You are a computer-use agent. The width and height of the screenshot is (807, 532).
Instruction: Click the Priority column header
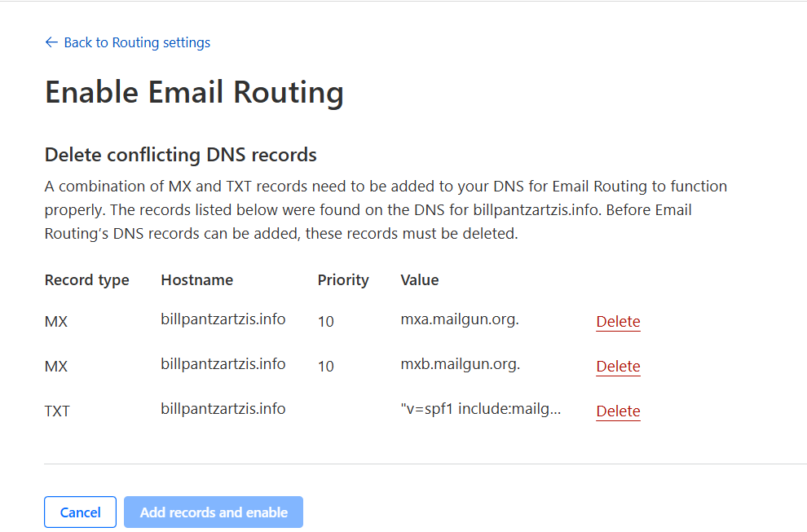tap(343, 280)
